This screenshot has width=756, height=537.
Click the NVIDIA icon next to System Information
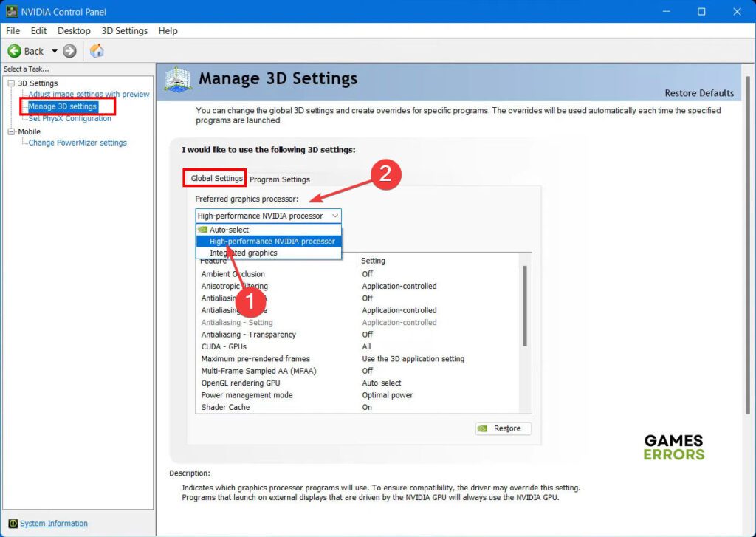tap(13, 523)
